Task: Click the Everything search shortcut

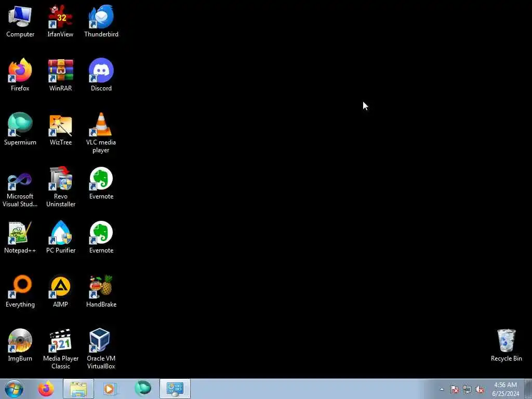Action: 20,291
